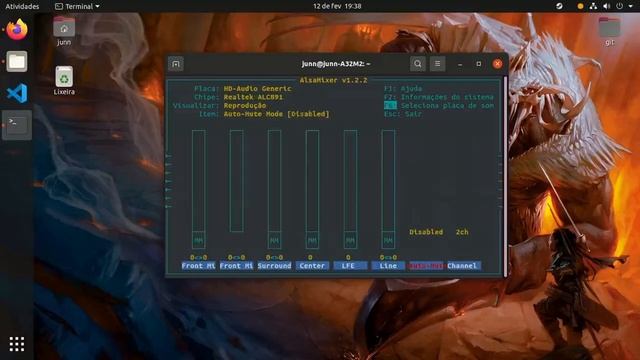The image size is (640, 360).
Task: Click the power icon in top bar
Action: tap(620, 6)
